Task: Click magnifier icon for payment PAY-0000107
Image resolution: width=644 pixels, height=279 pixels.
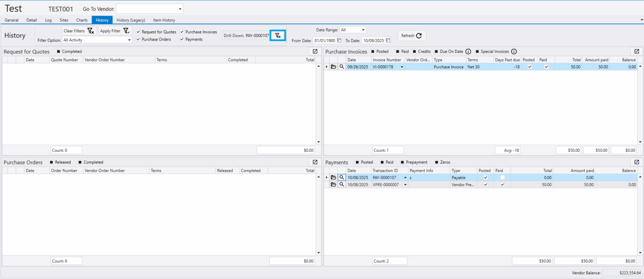Action: coord(342,177)
